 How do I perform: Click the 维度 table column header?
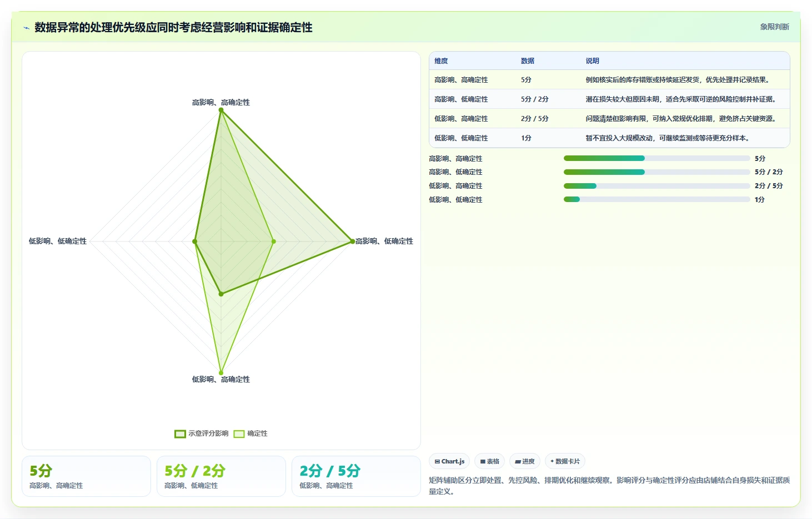tap(441, 61)
